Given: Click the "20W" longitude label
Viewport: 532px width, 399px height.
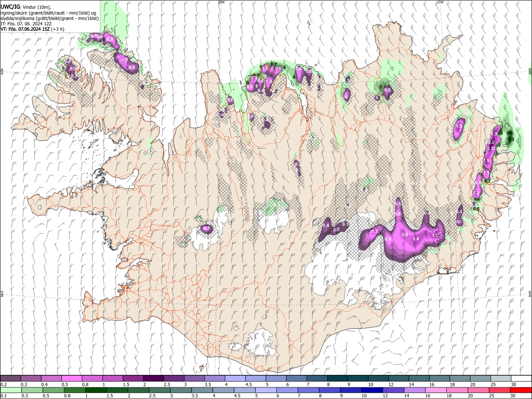Looking at the screenshot, I should 221,2.
